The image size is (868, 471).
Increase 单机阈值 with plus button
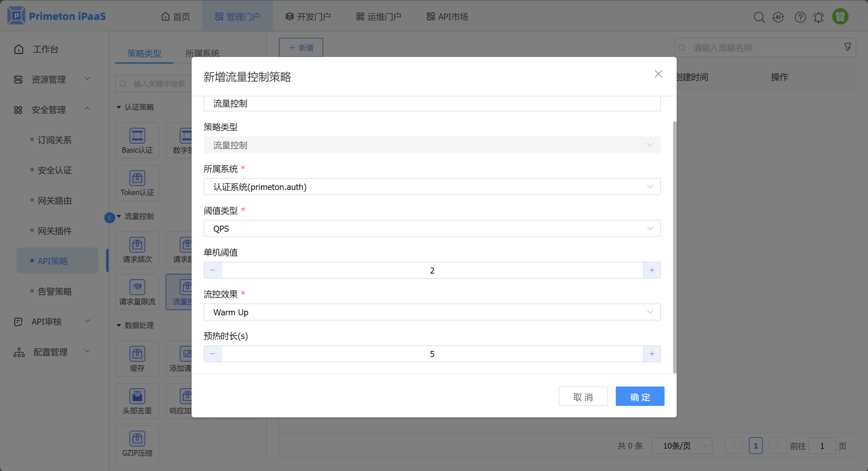pos(652,270)
